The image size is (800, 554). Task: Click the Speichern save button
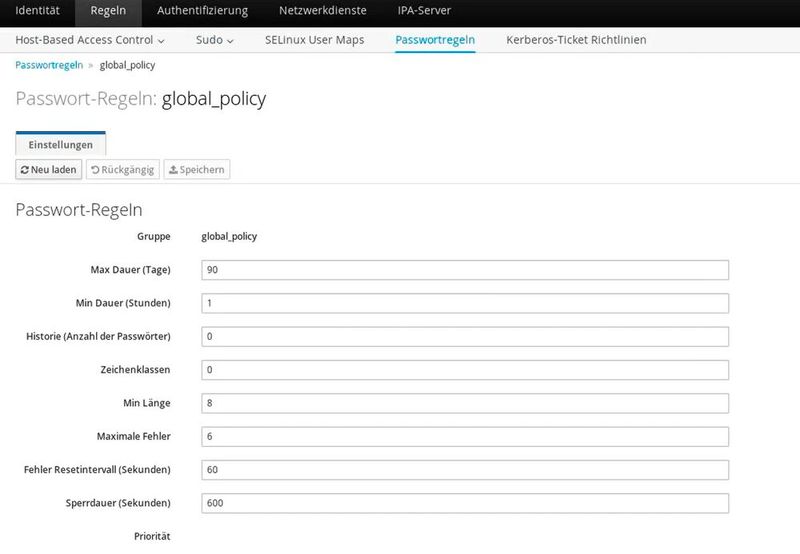point(197,170)
